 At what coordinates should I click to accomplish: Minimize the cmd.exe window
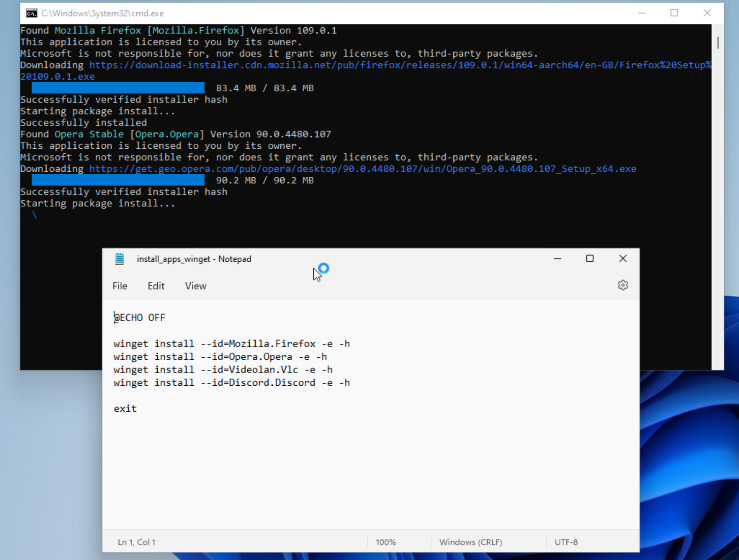642,13
